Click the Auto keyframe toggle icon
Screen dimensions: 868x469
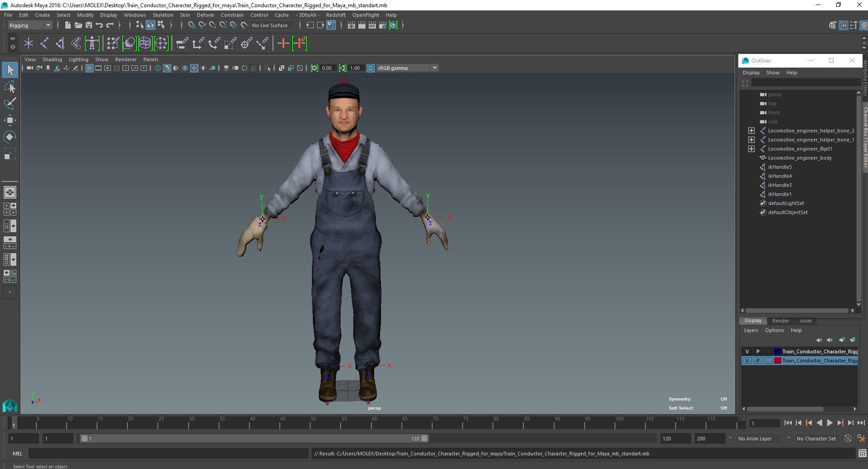pos(848,439)
